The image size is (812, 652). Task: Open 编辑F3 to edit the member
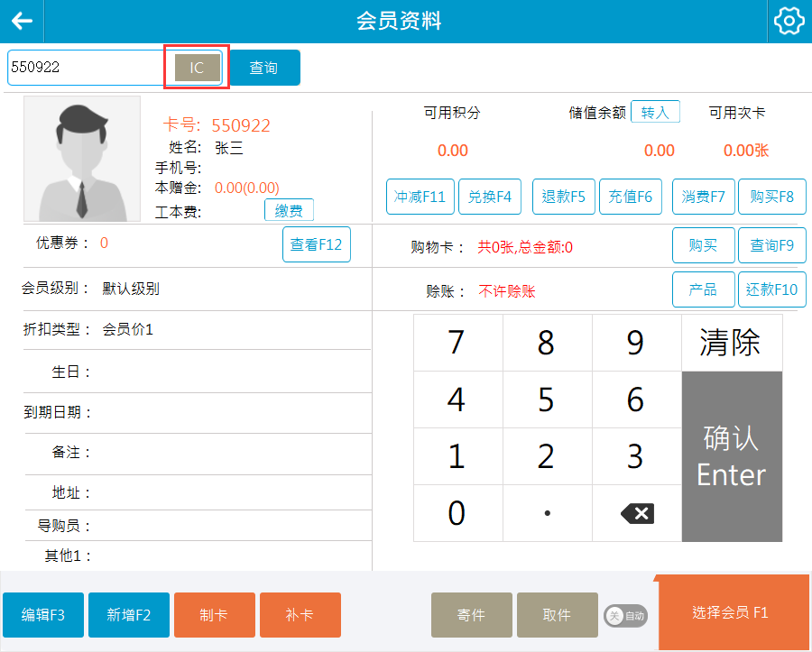(42, 615)
